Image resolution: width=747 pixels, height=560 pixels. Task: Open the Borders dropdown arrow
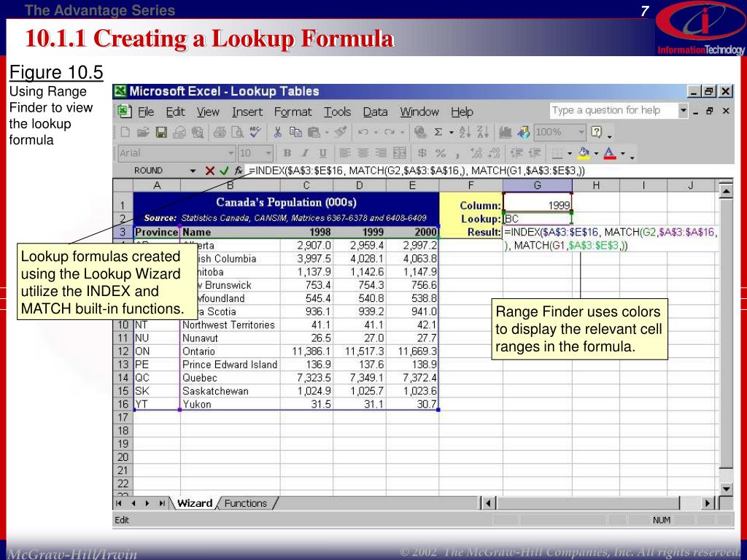point(569,153)
